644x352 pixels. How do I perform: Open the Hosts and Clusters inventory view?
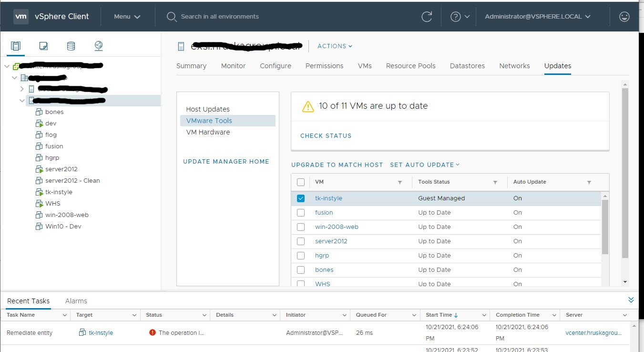(16, 46)
